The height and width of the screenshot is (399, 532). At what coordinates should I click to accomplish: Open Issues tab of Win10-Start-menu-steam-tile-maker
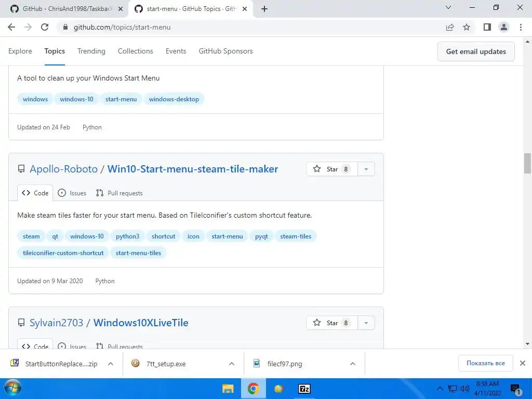(x=72, y=193)
